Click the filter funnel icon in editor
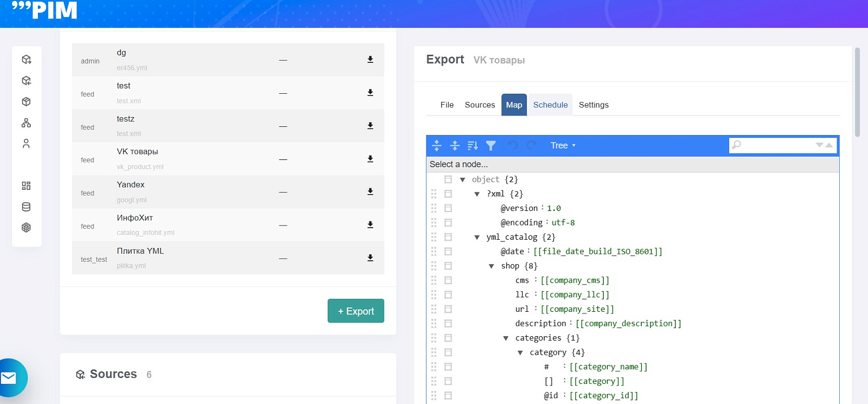This screenshot has width=868, height=404. point(491,145)
